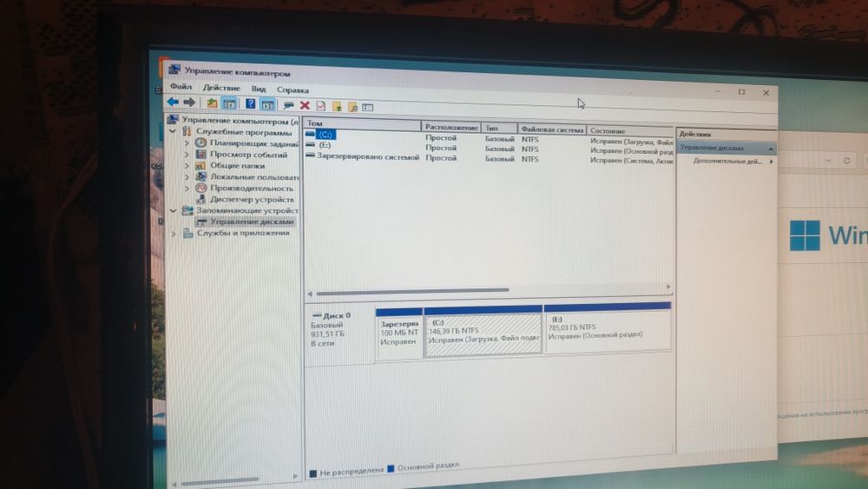Open the Вид menu
Screen dimensions: 868x489
259,89
